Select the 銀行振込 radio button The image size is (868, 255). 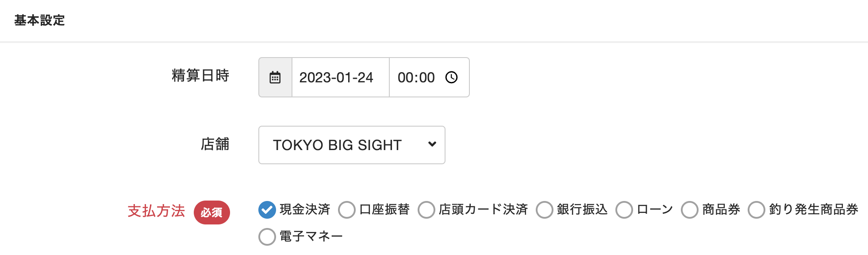[545, 210]
